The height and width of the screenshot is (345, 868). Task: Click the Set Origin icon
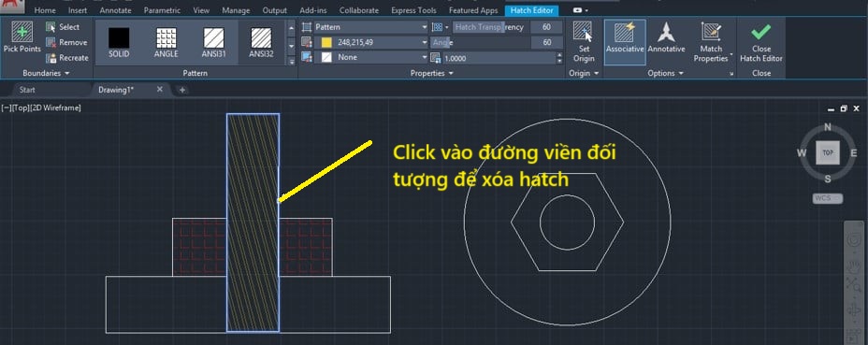(x=583, y=32)
